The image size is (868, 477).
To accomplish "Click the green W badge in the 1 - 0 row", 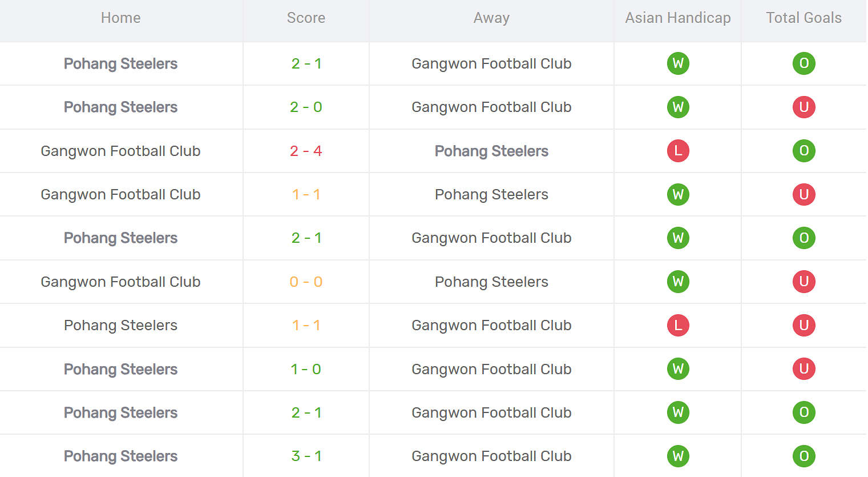I will [678, 369].
